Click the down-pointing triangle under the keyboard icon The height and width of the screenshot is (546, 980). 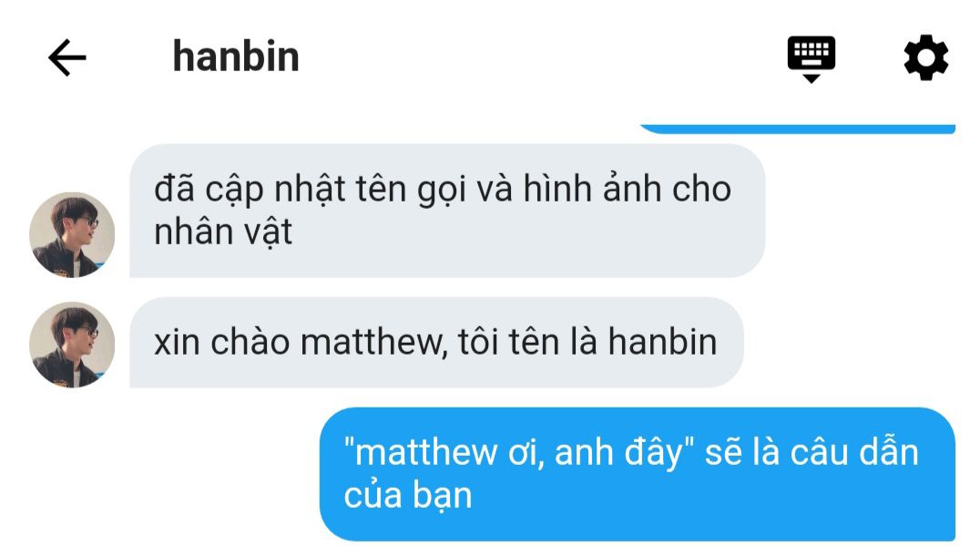point(812,78)
